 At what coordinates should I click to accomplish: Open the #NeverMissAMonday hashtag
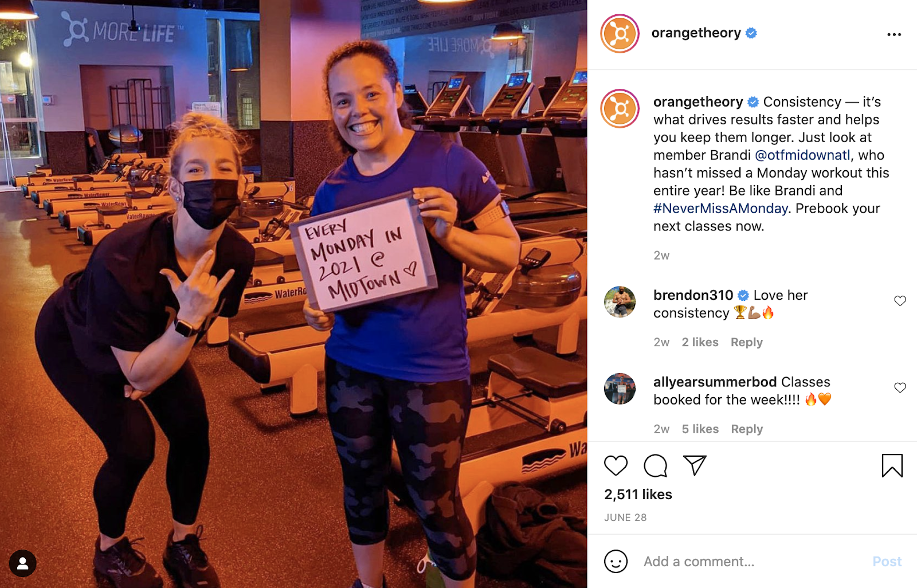coord(720,209)
